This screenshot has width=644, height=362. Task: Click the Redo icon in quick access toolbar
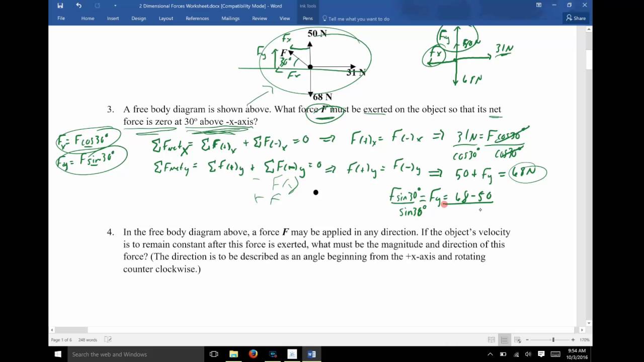tap(98, 6)
